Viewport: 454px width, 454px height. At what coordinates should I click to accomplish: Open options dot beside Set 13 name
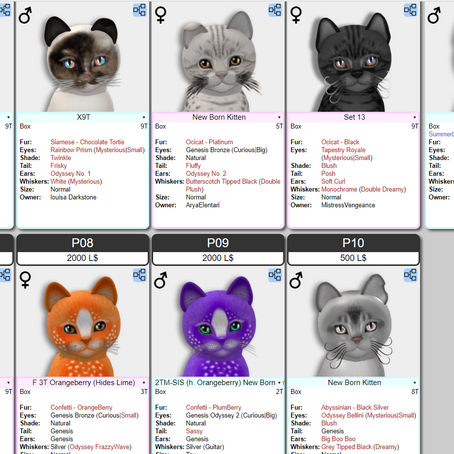[x=414, y=117]
